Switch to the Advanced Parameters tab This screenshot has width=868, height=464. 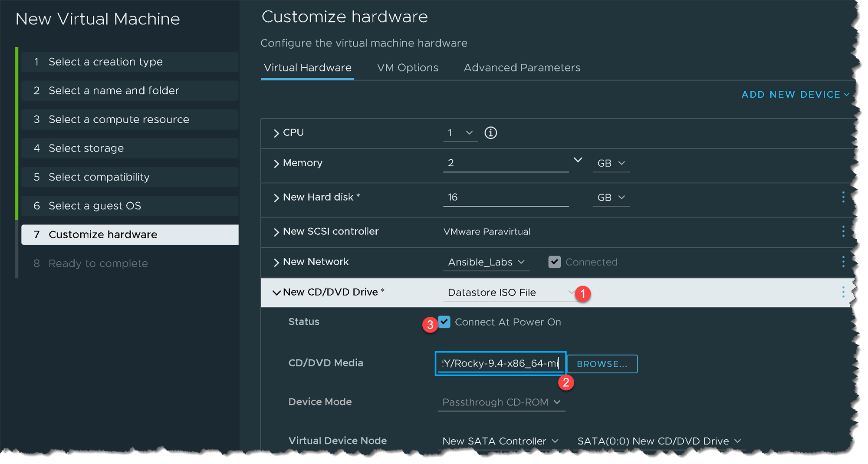coord(522,68)
